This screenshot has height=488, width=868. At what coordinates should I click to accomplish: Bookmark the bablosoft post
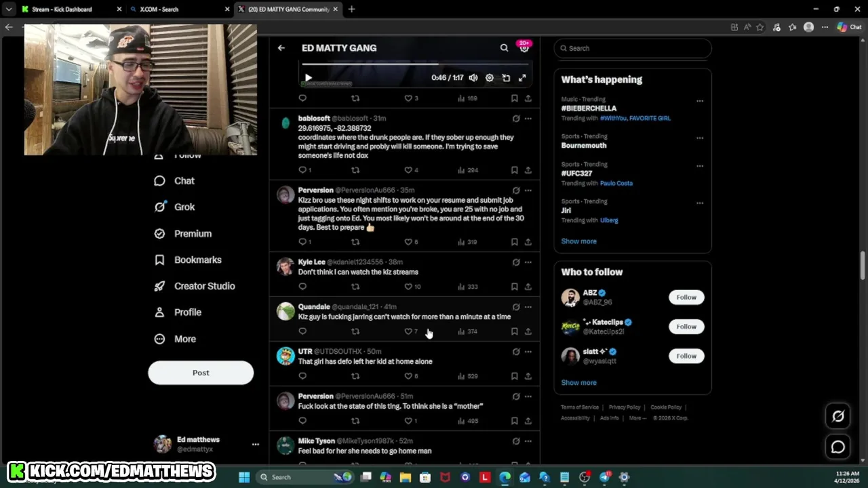point(515,170)
